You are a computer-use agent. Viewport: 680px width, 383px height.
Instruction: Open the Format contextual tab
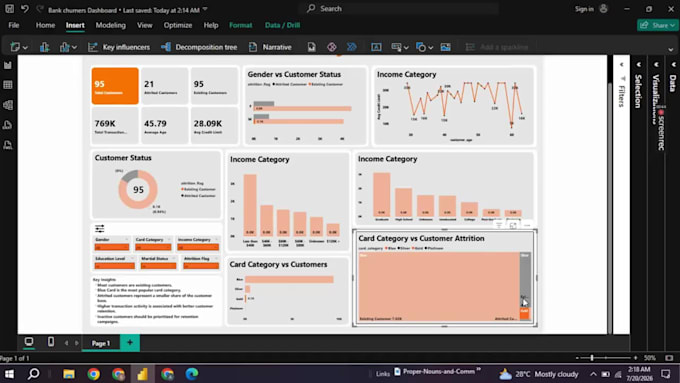coord(241,25)
